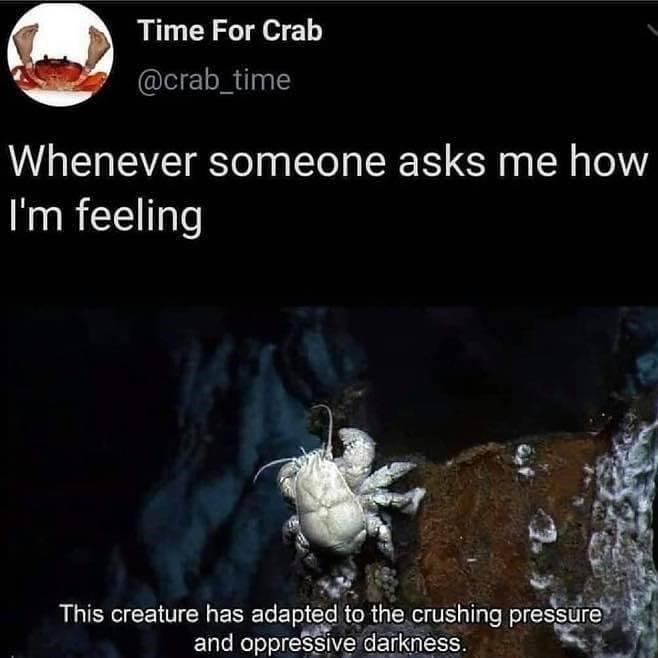The width and height of the screenshot is (658, 658).
Task: Visit the @crab_time handle link
Action: [x=214, y=80]
